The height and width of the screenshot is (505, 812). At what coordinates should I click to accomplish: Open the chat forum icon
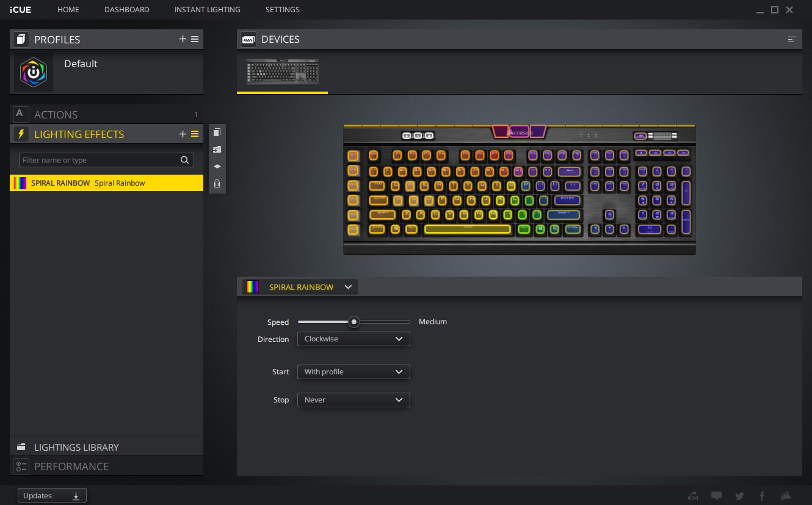click(x=717, y=496)
